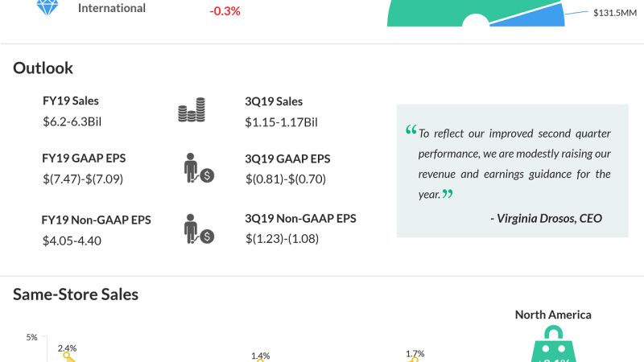Click the Outlook section heading
The width and height of the screenshot is (644, 362).
pos(43,68)
